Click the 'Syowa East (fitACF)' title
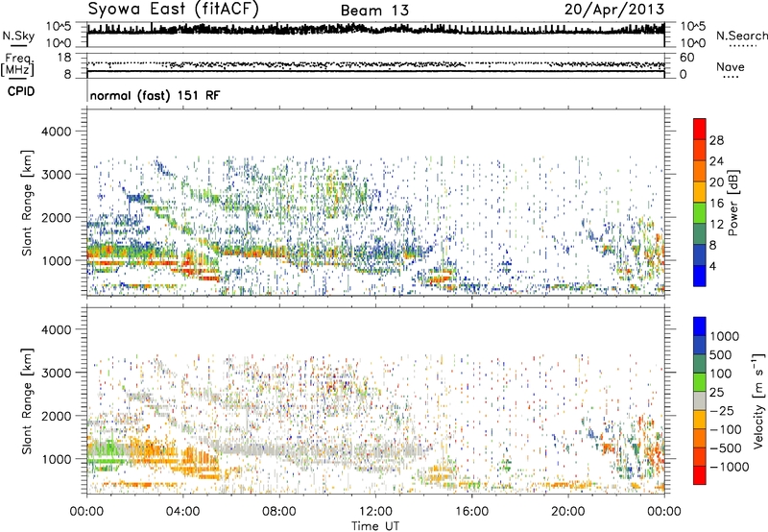 [173, 10]
